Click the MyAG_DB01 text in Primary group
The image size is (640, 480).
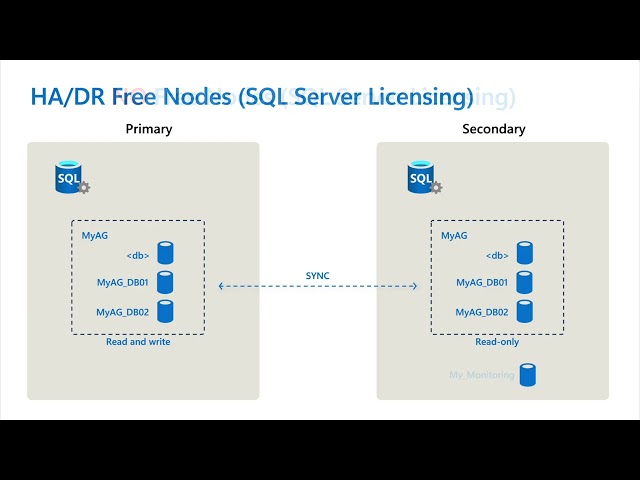coord(122,282)
